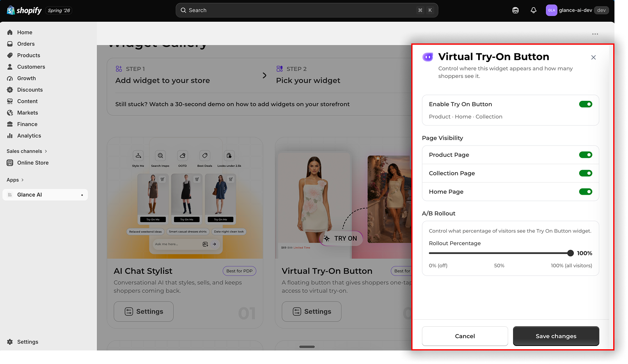Click the Glance AI purple logo in the panel

[x=428, y=57]
